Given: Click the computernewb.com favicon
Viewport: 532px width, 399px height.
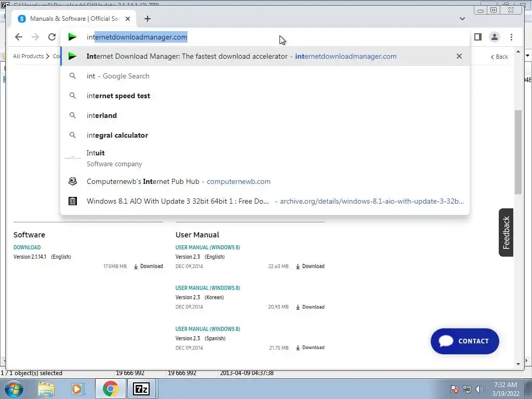Looking at the screenshot, I should [73, 181].
